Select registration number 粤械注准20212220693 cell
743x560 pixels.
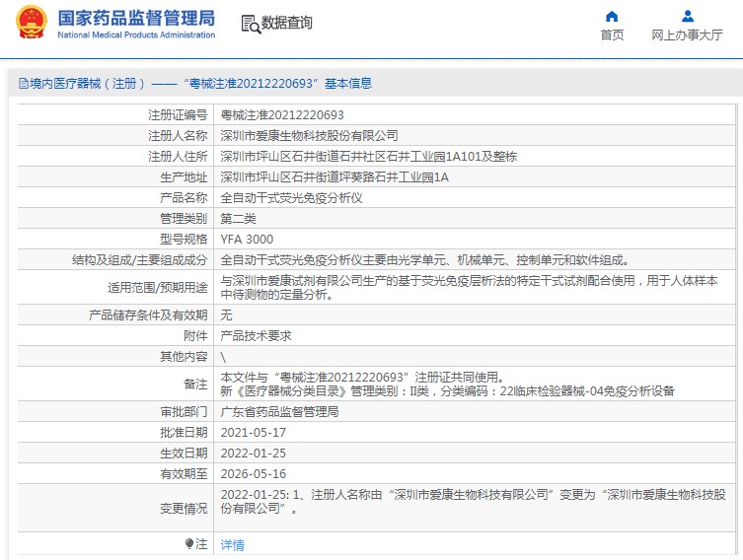282,115
